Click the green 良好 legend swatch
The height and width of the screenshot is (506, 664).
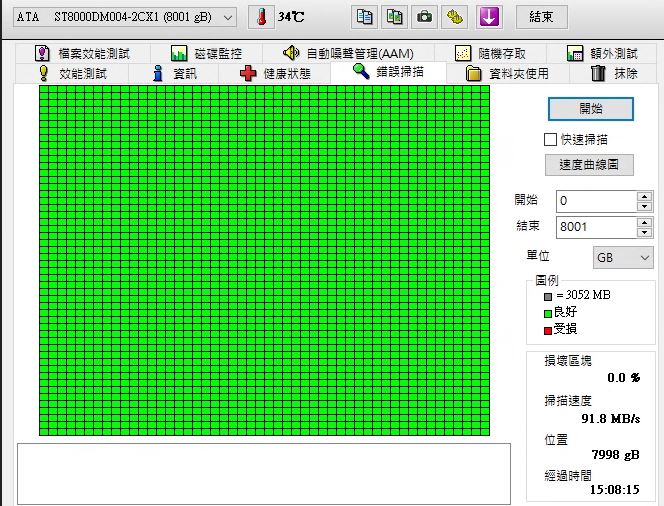point(548,313)
